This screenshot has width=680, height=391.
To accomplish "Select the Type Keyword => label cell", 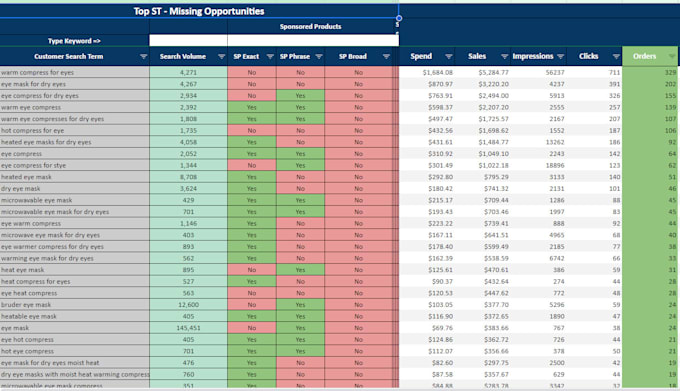I will (x=74, y=41).
